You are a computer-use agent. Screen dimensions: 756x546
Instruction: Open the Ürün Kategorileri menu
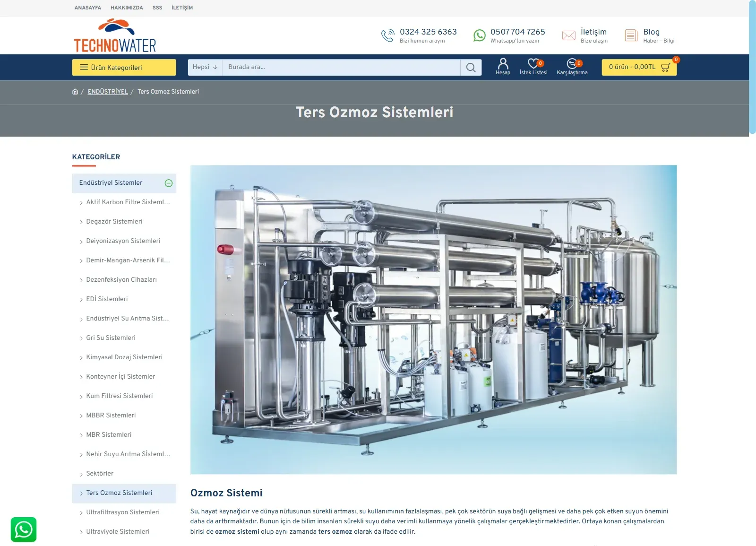(x=124, y=67)
